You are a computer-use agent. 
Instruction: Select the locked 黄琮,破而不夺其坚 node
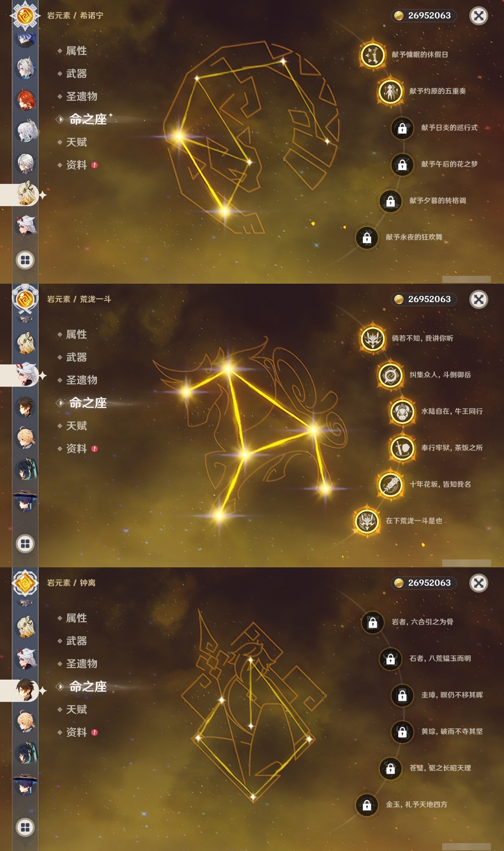[402, 732]
